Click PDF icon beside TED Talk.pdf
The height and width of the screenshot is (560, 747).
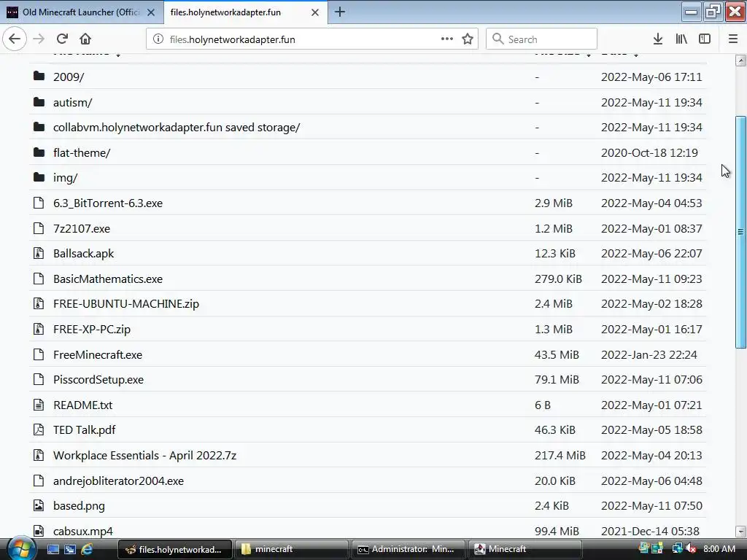pyautogui.click(x=39, y=430)
